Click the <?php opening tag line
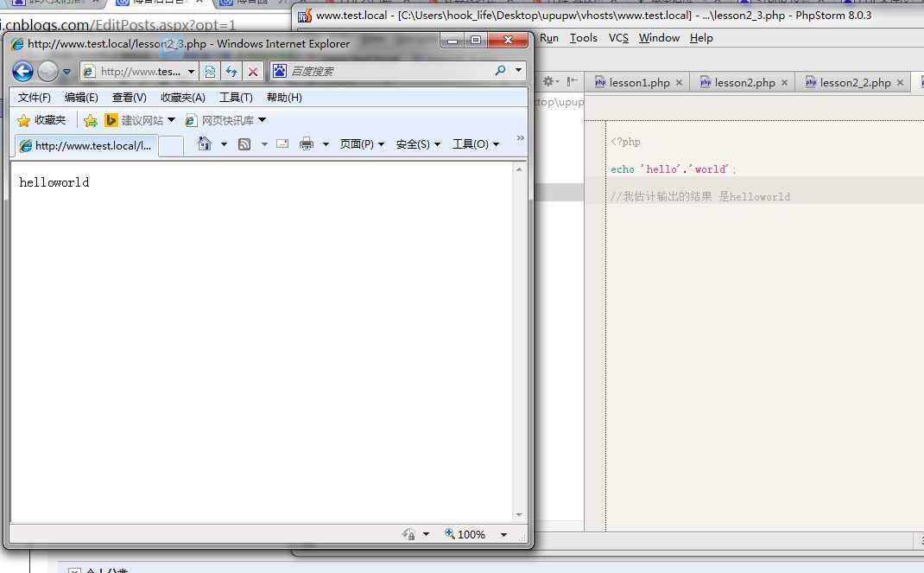The height and width of the screenshot is (573, 924). click(626, 142)
